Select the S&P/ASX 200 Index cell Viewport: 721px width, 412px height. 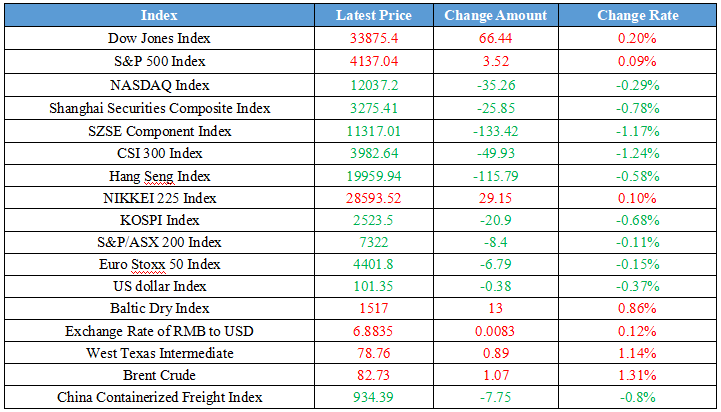(160, 242)
